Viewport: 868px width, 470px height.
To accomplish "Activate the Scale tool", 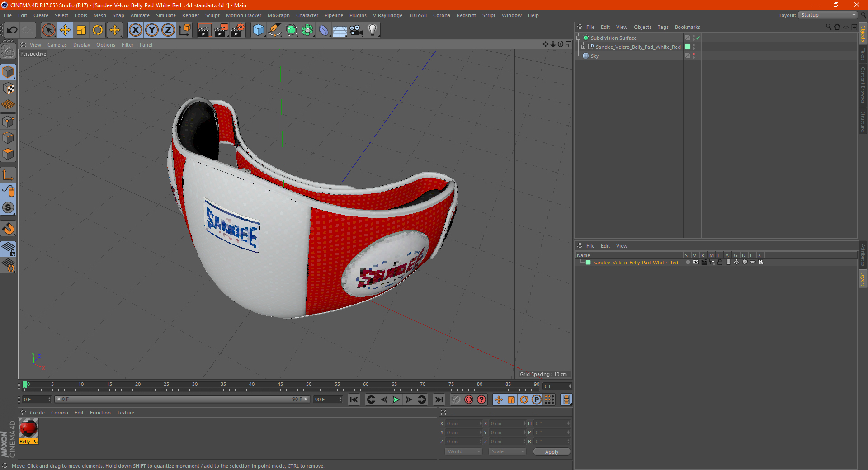I will [81, 30].
